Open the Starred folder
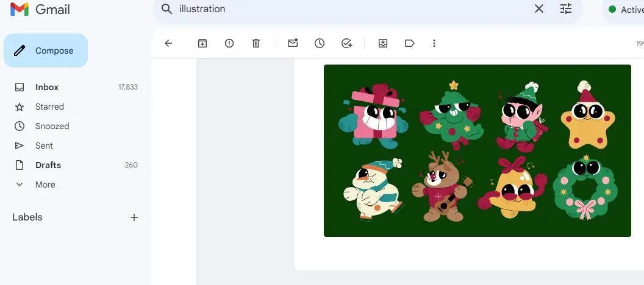 pos(49,107)
